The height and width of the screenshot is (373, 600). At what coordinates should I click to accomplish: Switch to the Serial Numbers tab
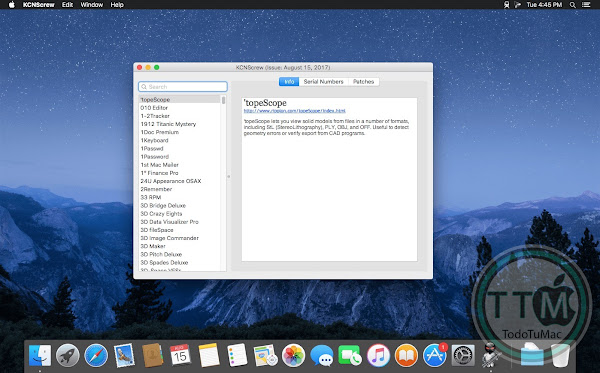click(323, 81)
